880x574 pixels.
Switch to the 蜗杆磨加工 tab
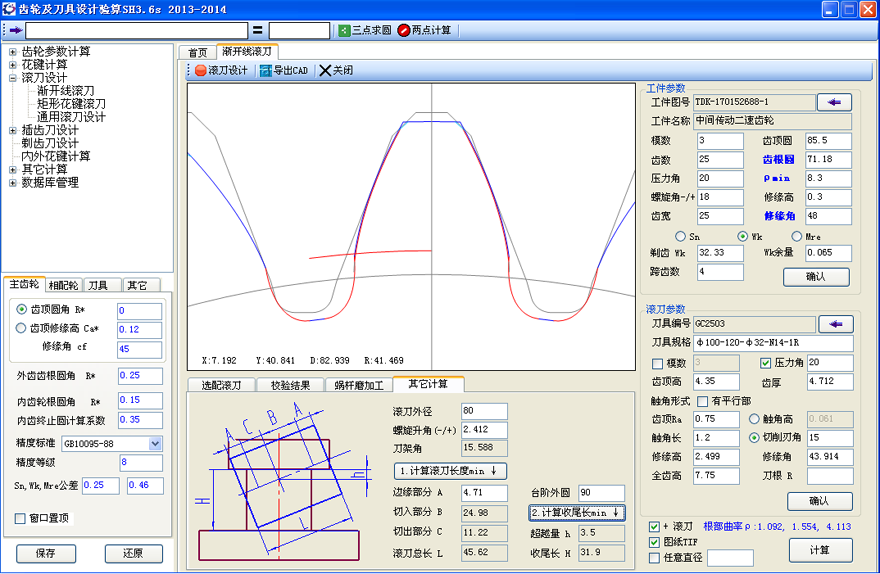[x=359, y=385]
